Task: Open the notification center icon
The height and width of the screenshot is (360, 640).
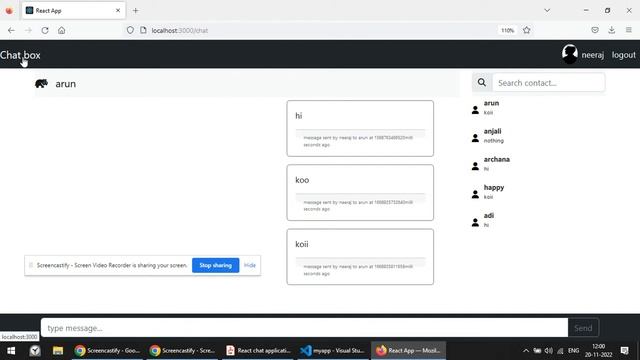Action: (624, 351)
